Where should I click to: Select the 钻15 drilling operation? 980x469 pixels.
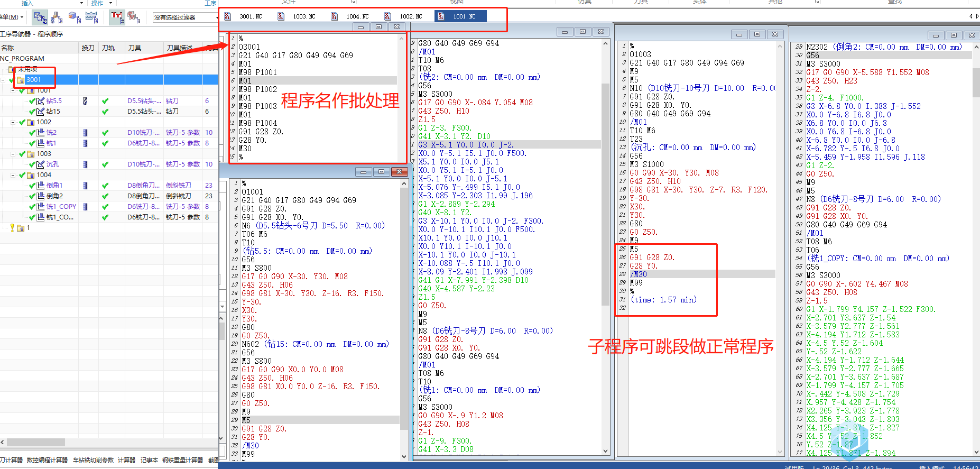tap(53, 112)
